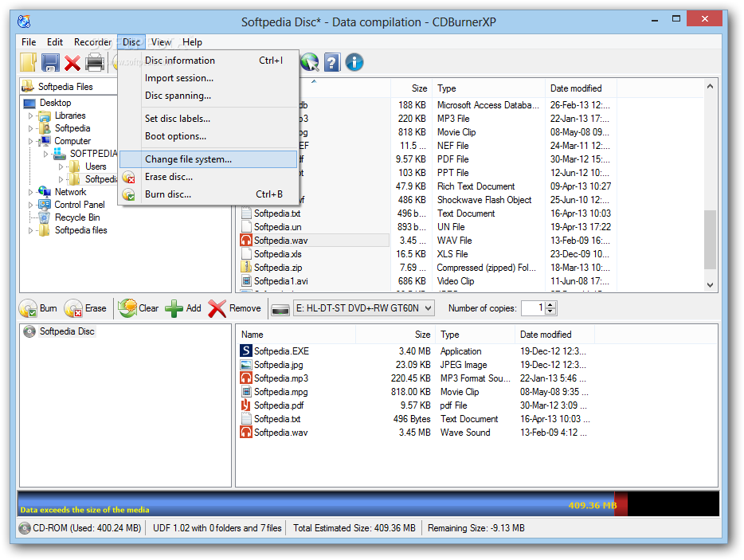Click the new compilation toolbar icon
Viewport: 744px width, 560px height.
28,62
